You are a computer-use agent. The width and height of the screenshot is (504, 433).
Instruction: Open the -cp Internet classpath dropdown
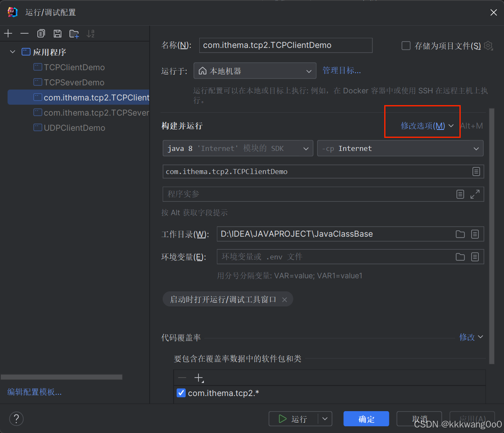click(400, 148)
